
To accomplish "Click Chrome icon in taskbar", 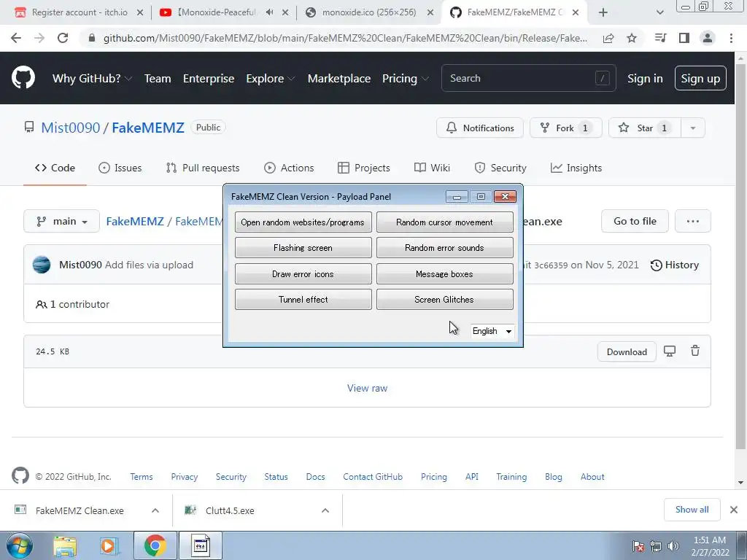I will click(155, 545).
